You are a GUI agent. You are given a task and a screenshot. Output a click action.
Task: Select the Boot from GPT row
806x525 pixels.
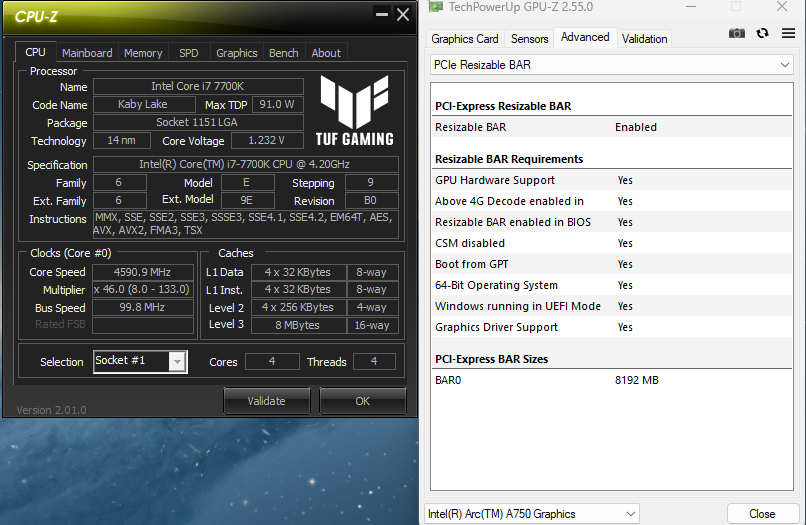pos(611,264)
